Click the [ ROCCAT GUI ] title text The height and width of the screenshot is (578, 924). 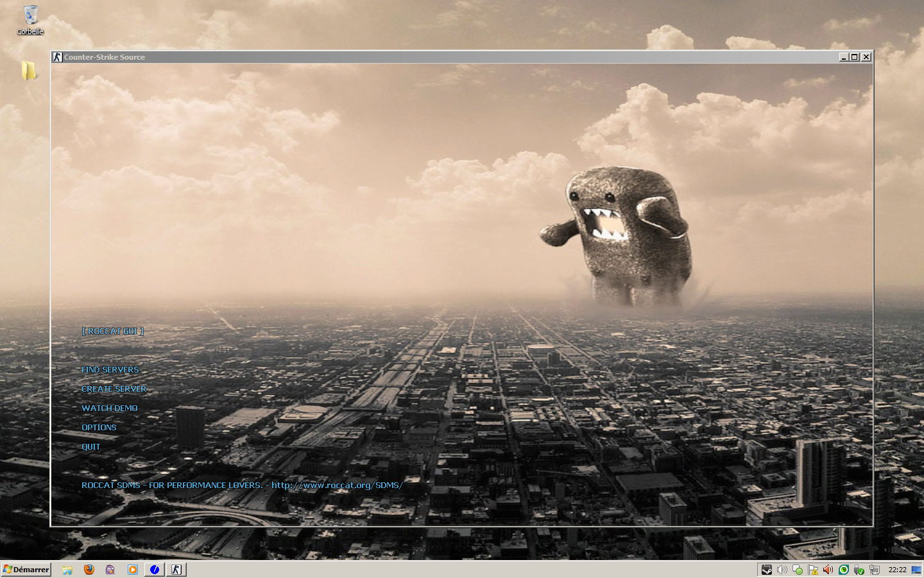point(113,331)
